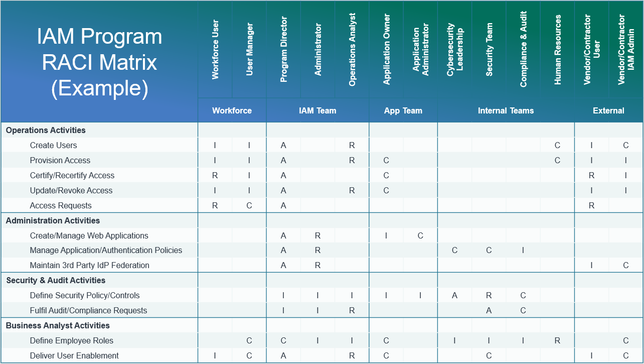The height and width of the screenshot is (364, 644).
Task: Select the Internal Teams group header
Action: [506, 110]
